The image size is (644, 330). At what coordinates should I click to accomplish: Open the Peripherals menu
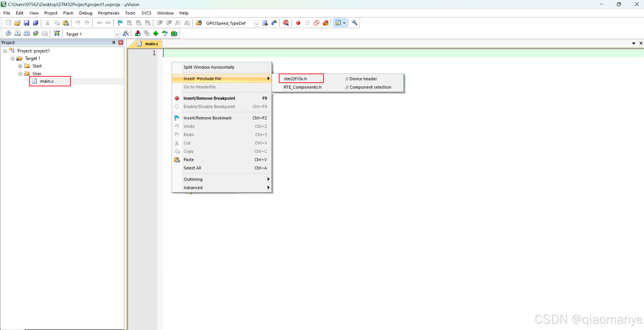[x=108, y=13]
